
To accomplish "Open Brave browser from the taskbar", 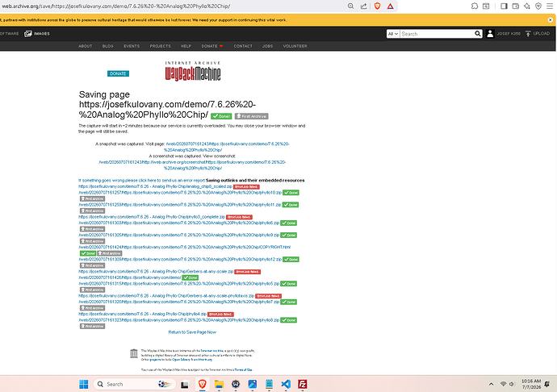I will click(202, 384).
